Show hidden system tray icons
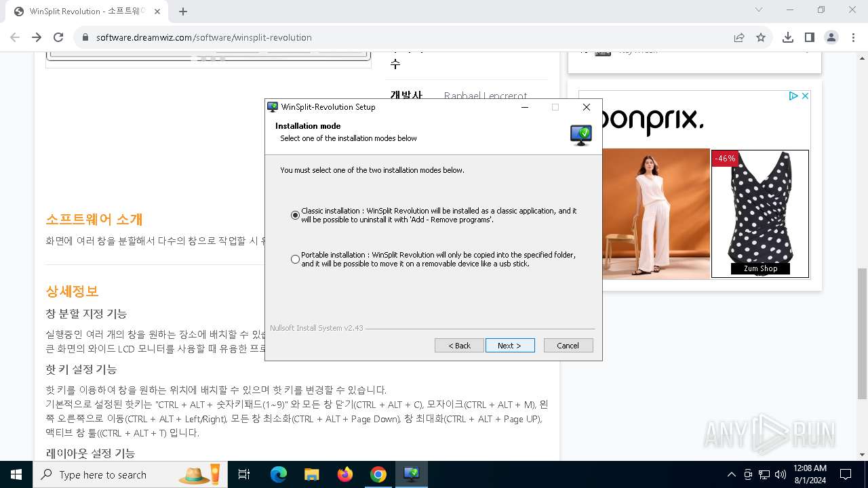Image resolution: width=868 pixels, height=488 pixels. 731,474
